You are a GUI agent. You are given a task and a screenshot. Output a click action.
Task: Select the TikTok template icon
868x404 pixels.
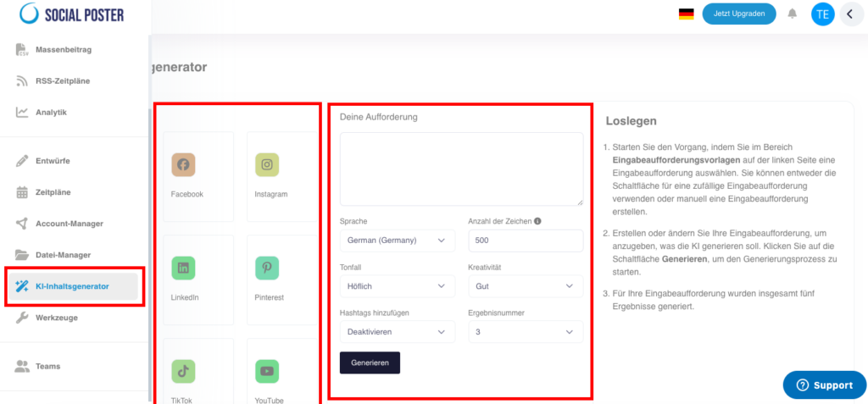pyautogui.click(x=183, y=371)
